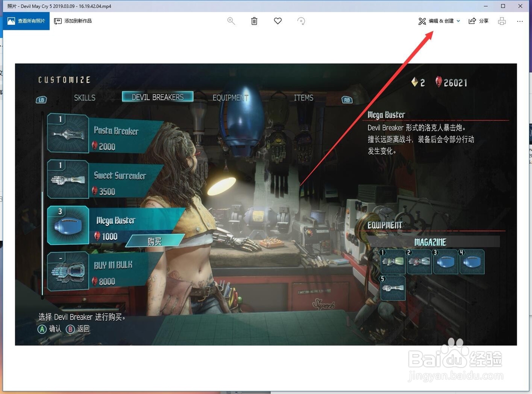Select the Pasta Breaker item
The height and width of the screenshot is (394, 532).
point(105,133)
